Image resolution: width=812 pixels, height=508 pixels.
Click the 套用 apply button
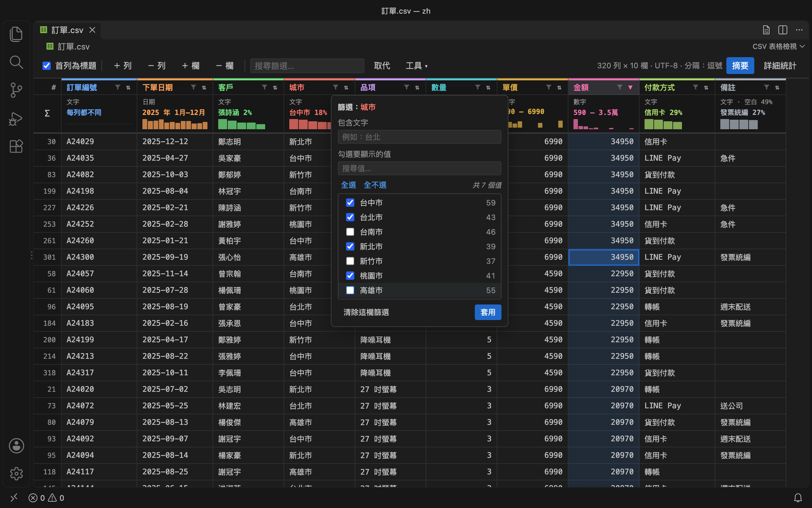pyautogui.click(x=488, y=312)
